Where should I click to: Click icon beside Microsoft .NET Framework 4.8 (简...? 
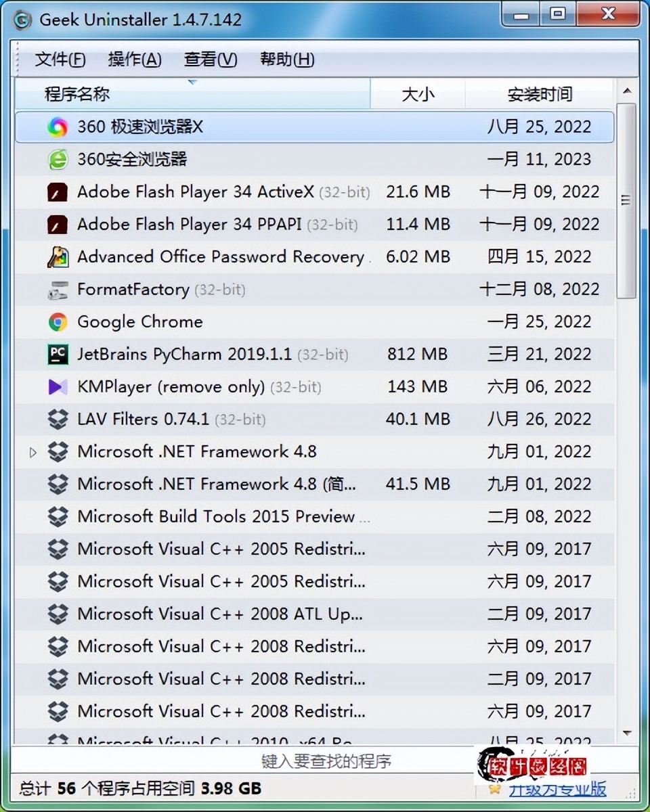pos(58,484)
